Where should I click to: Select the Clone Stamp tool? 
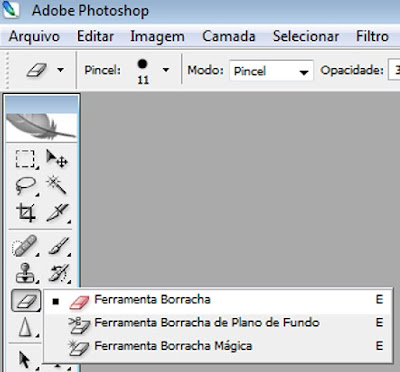click(25, 273)
